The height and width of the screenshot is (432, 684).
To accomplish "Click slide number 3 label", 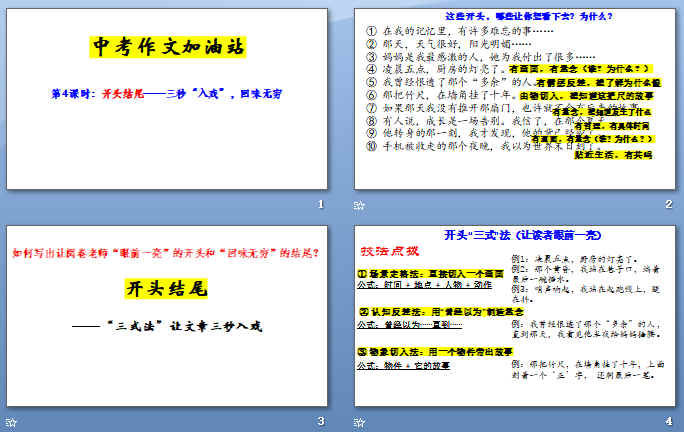I will 321,421.
